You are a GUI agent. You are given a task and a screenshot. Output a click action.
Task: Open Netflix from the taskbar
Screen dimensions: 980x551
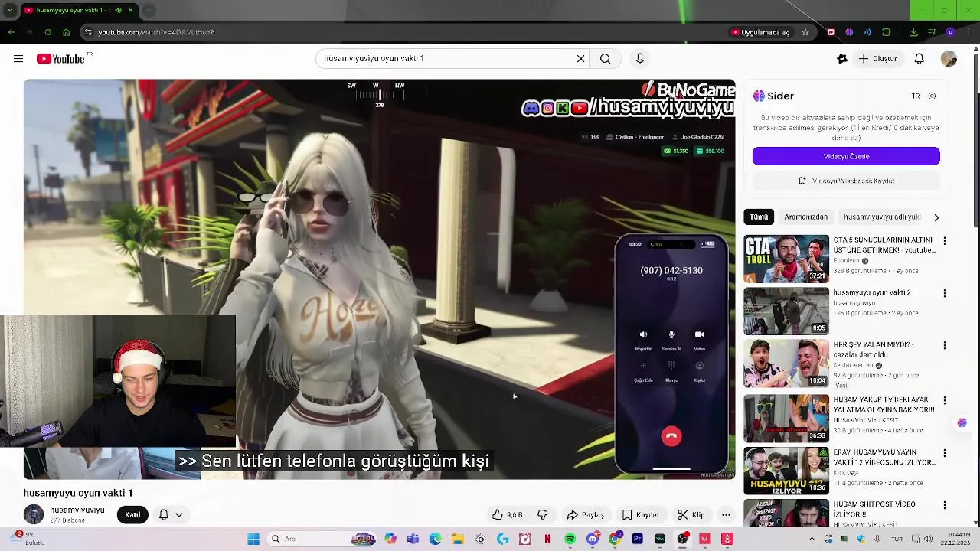[x=547, y=539]
